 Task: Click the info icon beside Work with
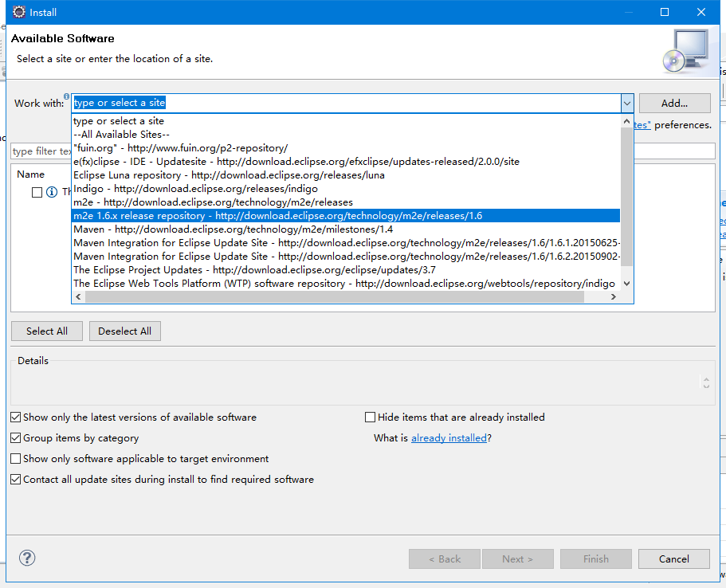click(x=67, y=96)
